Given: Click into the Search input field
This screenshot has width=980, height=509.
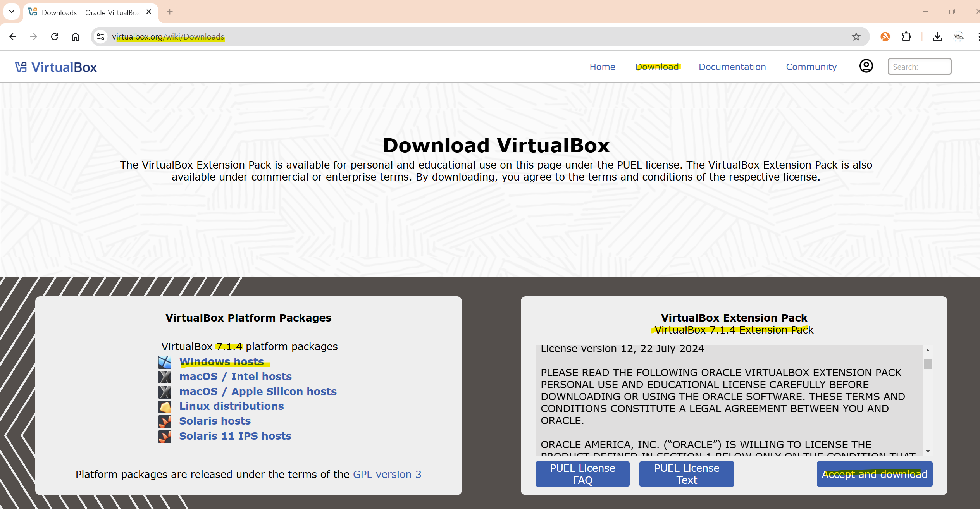Looking at the screenshot, I should point(919,67).
